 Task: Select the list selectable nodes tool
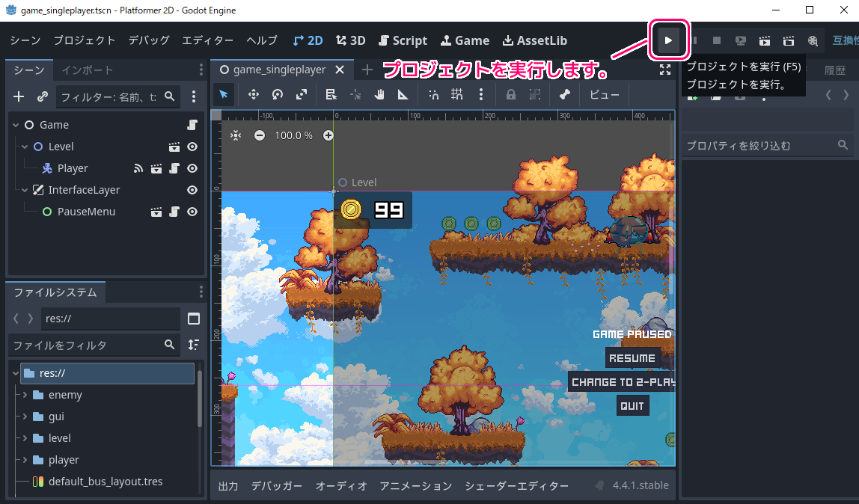(x=331, y=95)
